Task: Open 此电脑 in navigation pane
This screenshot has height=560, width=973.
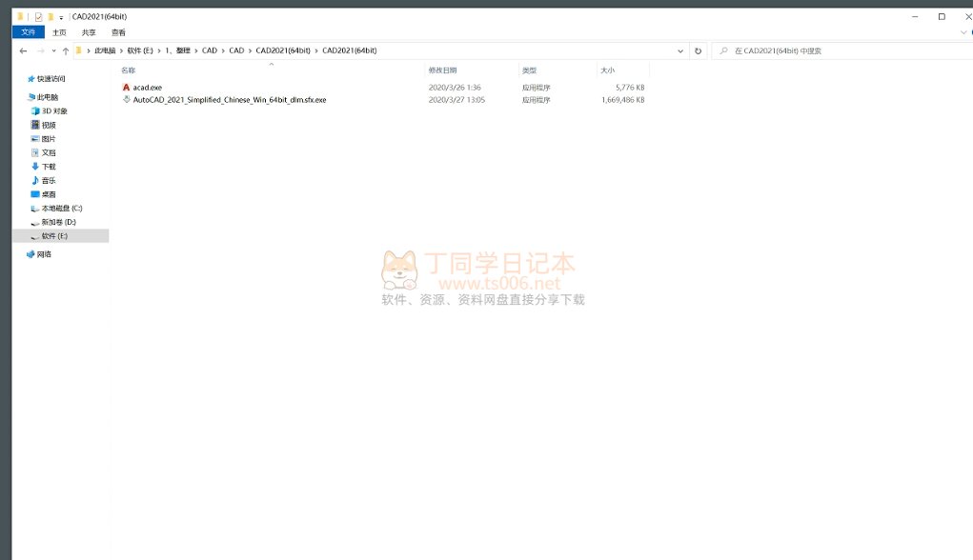Action: (x=47, y=97)
